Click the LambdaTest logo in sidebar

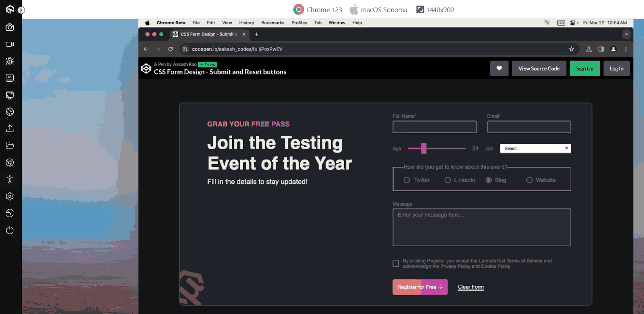[10, 9]
